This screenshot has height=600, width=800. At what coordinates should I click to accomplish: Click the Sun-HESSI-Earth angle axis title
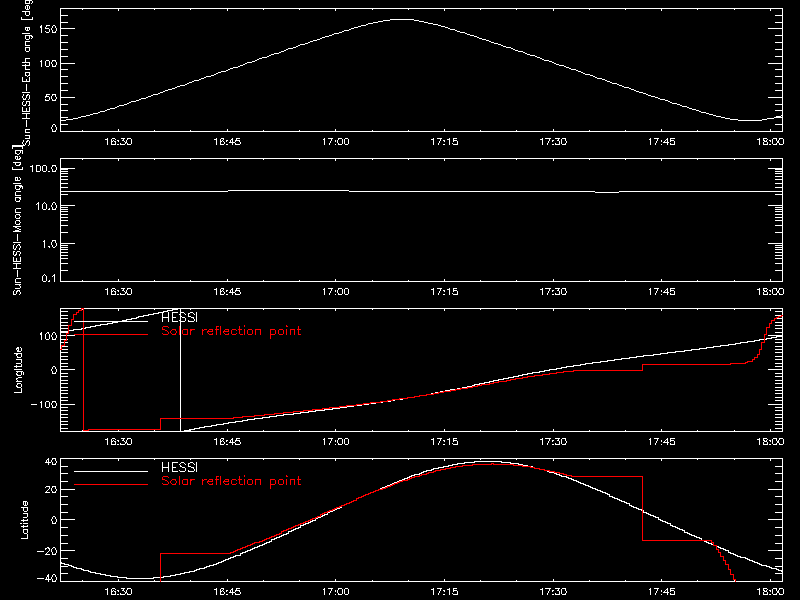[27, 73]
